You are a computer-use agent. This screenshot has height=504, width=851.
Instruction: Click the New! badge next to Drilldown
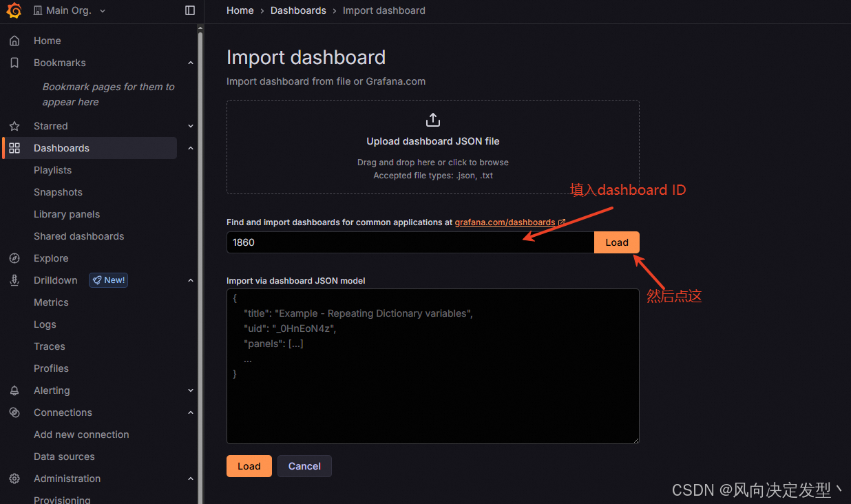click(108, 280)
